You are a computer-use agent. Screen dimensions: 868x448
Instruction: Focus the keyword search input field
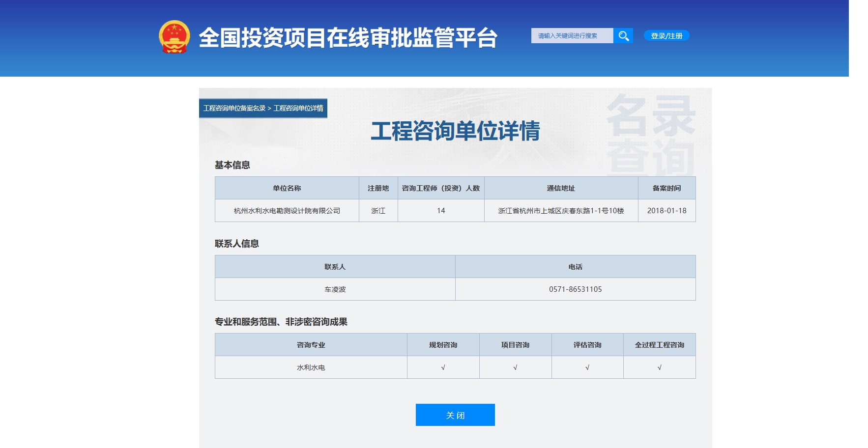[x=572, y=36]
